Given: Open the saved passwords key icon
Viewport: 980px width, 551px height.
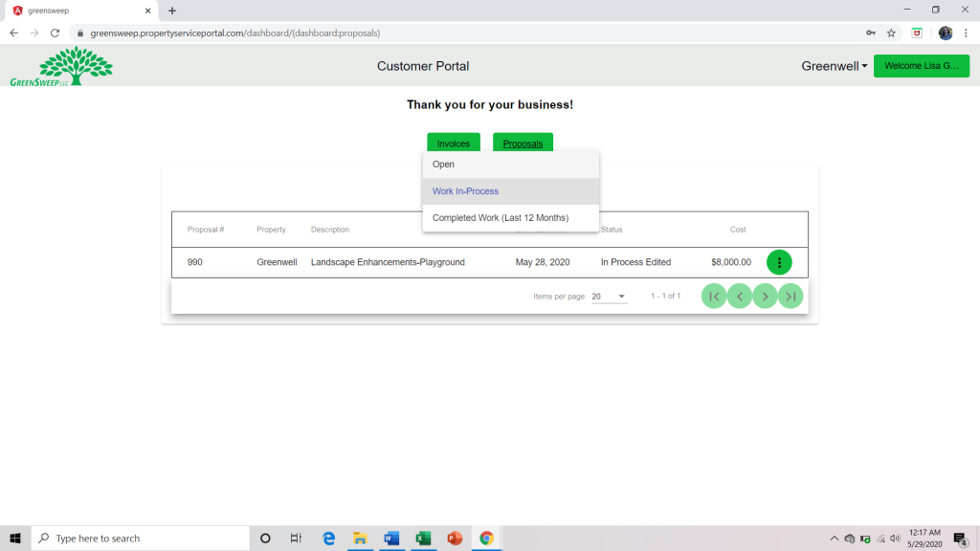Looking at the screenshot, I should coord(871,33).
